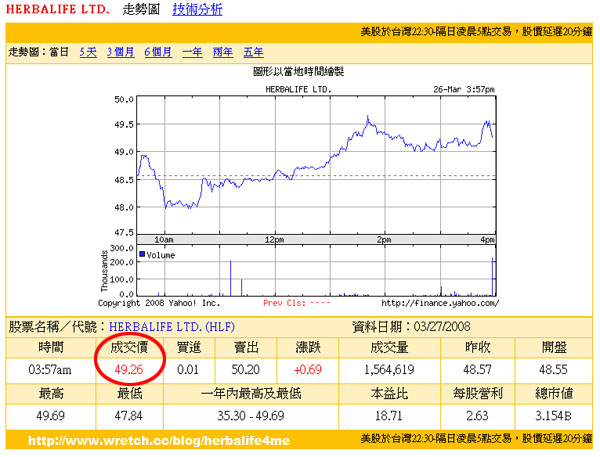Click the blue Volume legend square
Screen dimensions: 600x457
(142, 254)
